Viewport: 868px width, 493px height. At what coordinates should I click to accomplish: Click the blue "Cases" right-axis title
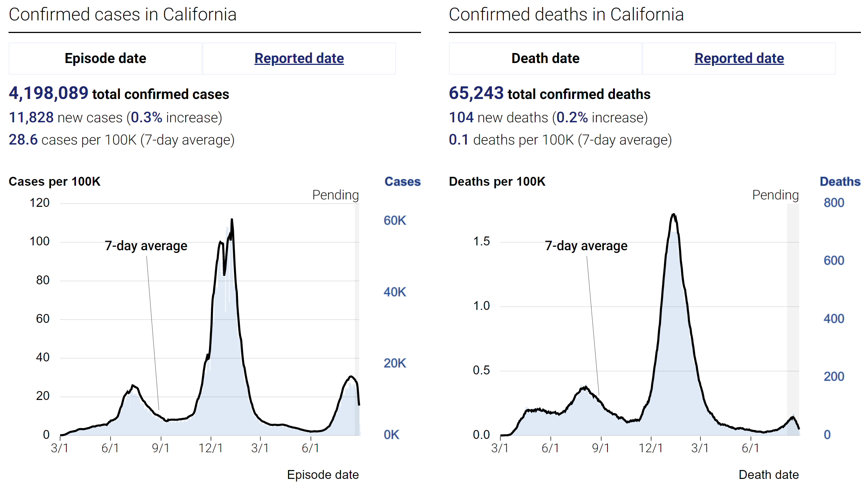pyautogui.click(x=402, y=182)
